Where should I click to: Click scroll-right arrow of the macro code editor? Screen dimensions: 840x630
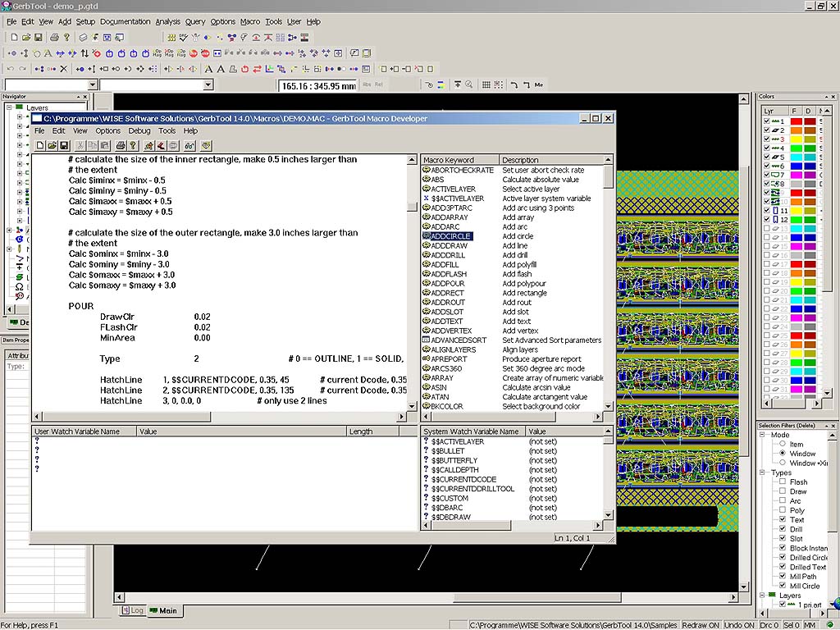(402, 416)
